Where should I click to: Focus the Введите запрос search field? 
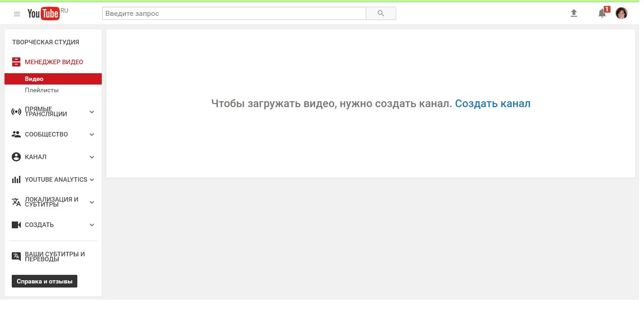tap(234, 14)
